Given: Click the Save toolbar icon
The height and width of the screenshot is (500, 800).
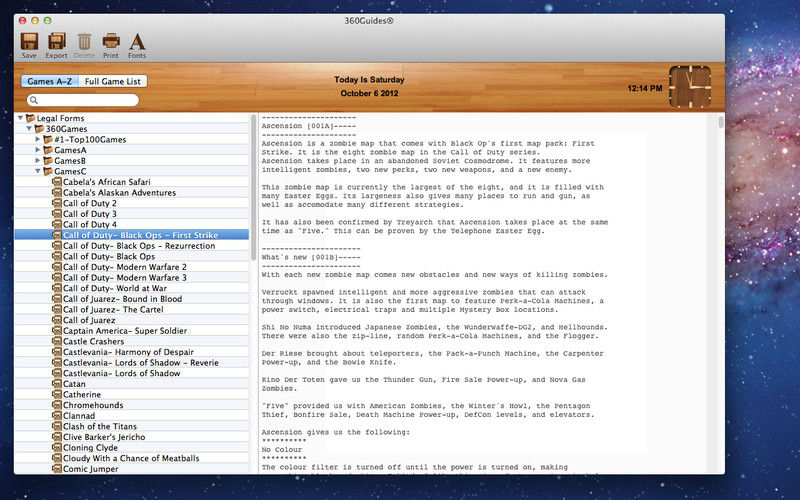Looking at the screenshot, I should (29, 41).
